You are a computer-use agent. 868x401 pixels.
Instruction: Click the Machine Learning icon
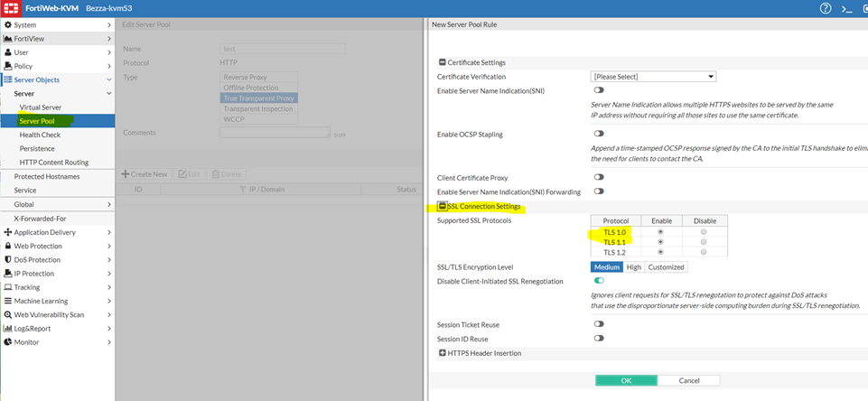[7, 301]
